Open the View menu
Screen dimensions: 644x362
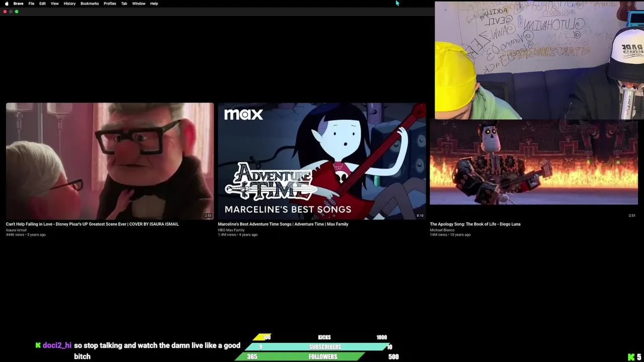click(54, 4)
